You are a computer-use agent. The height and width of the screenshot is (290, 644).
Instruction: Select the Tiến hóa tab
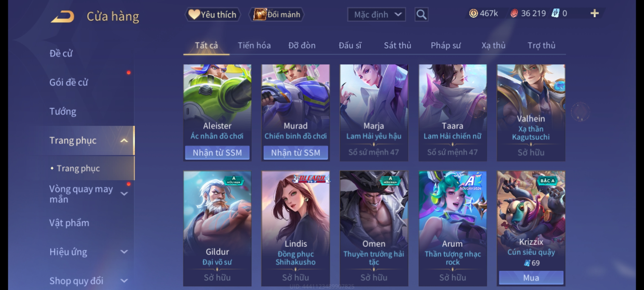tap(254, 45)
